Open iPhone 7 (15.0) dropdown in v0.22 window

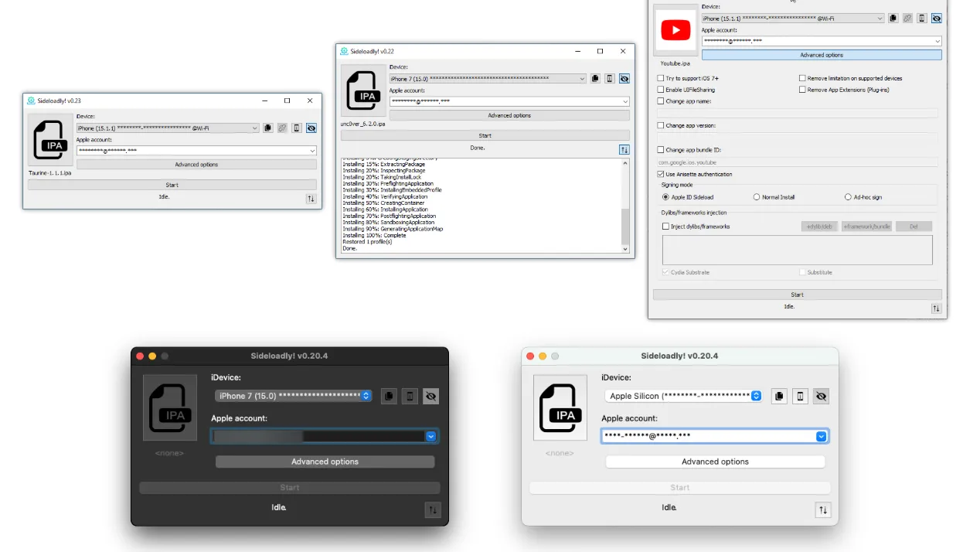(488, 79)
